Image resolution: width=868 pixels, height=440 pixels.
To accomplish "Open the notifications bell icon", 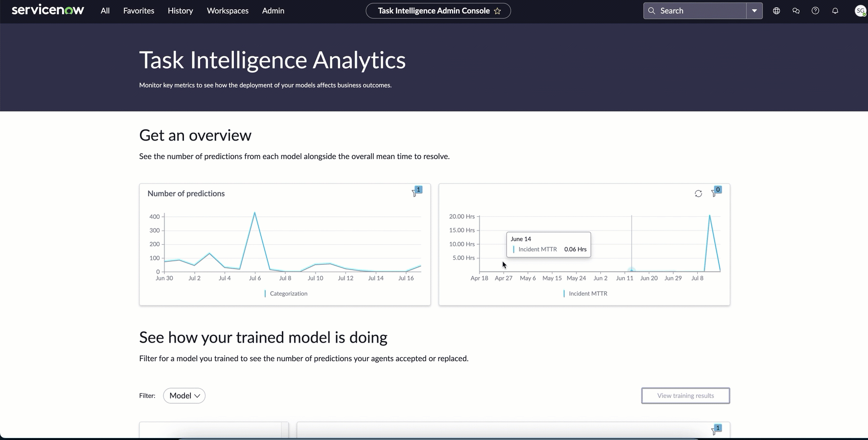I will (x=835, y=11).
